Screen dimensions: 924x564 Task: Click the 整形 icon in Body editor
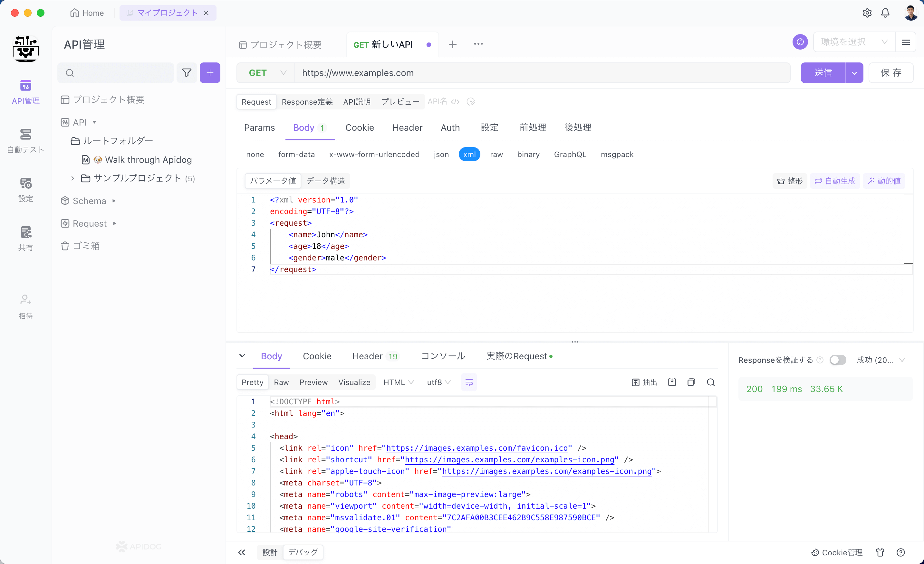point(791,181)
